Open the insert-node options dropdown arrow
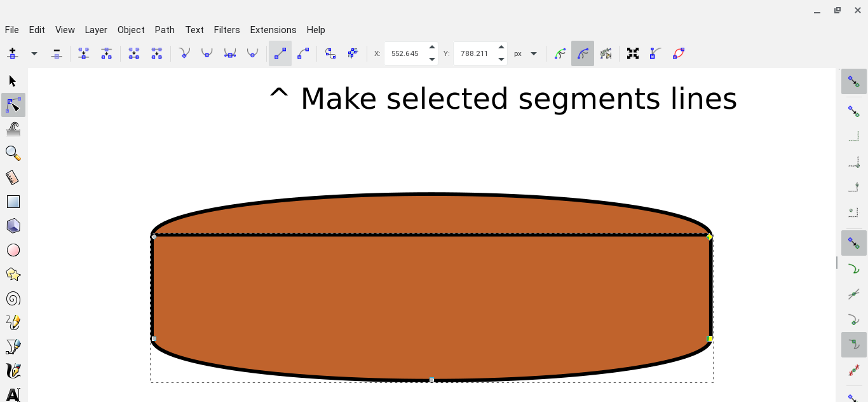 34,53
